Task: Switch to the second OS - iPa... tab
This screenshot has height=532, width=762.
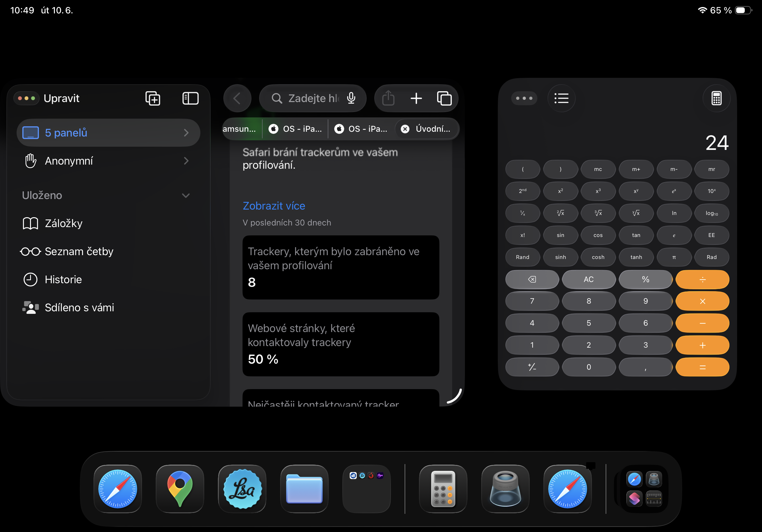Action: [x=362, y=129]
